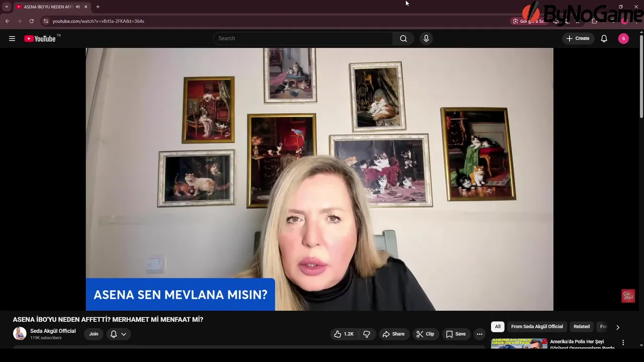Open the Amerika'da Polis Her Şeyi video title
Image resolution: width=644 pixels, height=362 pixels.
click(582, 344)
